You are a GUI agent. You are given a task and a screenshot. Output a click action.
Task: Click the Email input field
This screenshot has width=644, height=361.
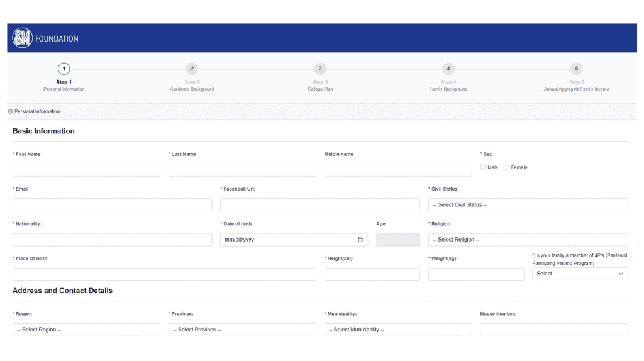coord(112,205)
